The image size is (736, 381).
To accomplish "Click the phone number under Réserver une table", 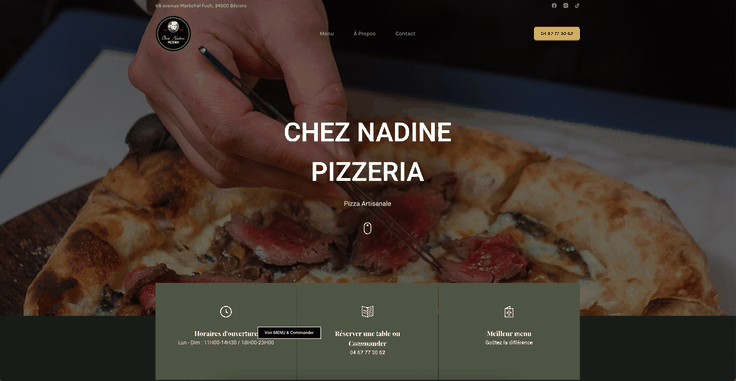I will point(368,352).
